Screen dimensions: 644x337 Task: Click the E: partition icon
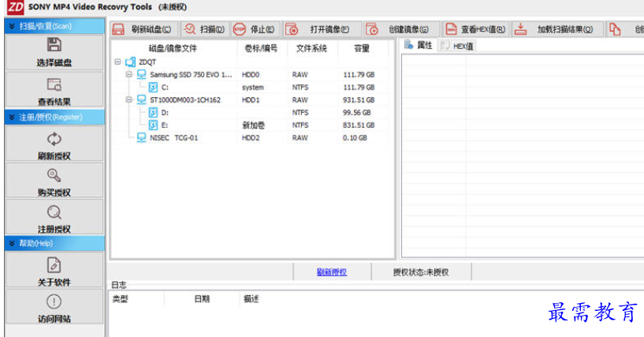coord(153,125)
